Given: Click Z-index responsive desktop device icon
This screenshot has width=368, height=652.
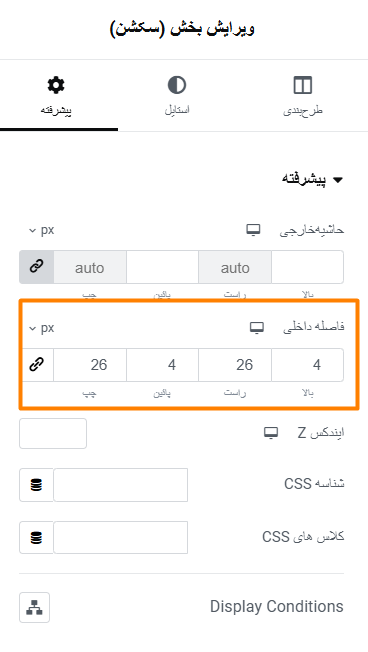Looking at the screenshot, I should pos(271,433).
